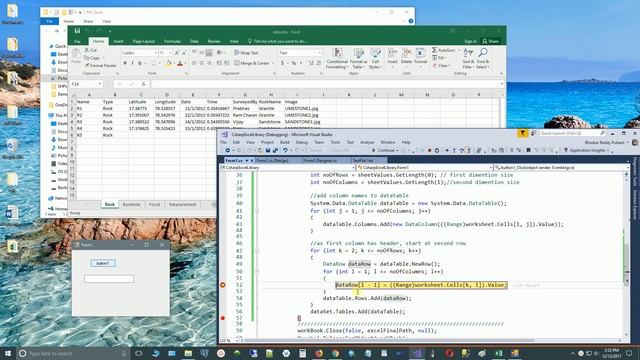Toggle Underline formatting in Excel
Screen dimensions: 640x360
[140, 63]
